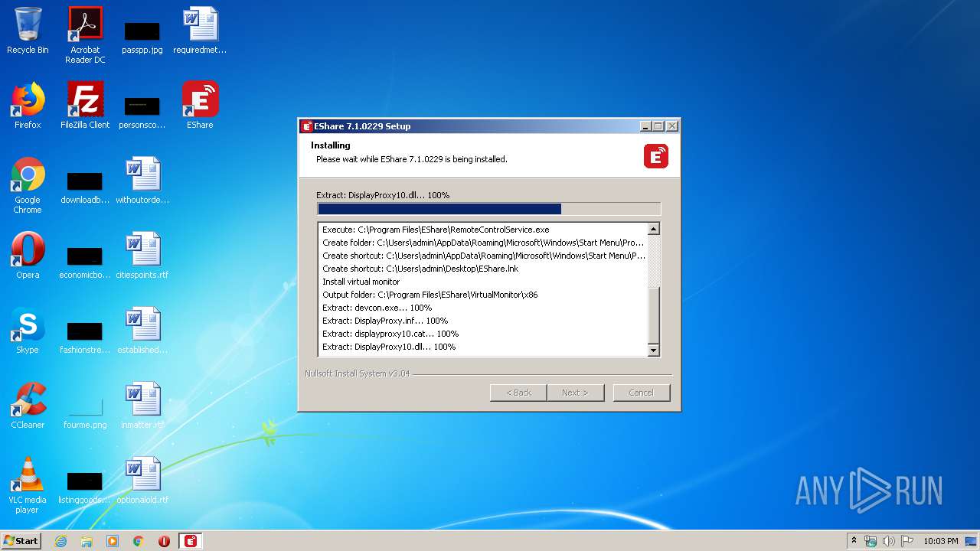Open Windows Media Player from the taskbar
This screenshot has width=980, height=551.
point(113,541)
